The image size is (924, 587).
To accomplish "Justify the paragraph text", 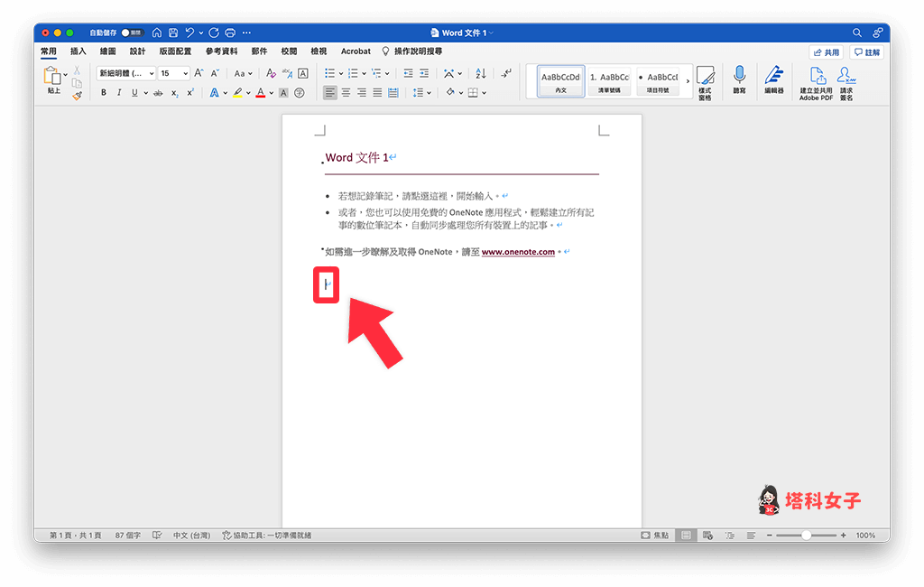I will click(x=377, y=93).
